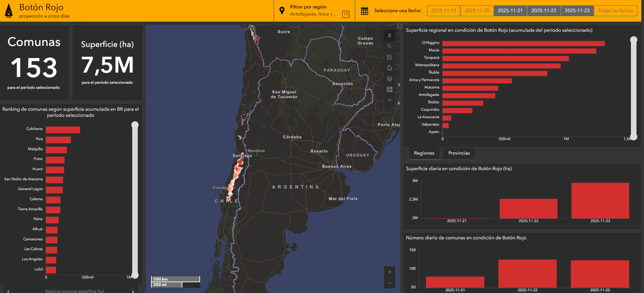Expand the map to fullscreen
The height and width of the screenshot is (293, 644).
[400, 26]
